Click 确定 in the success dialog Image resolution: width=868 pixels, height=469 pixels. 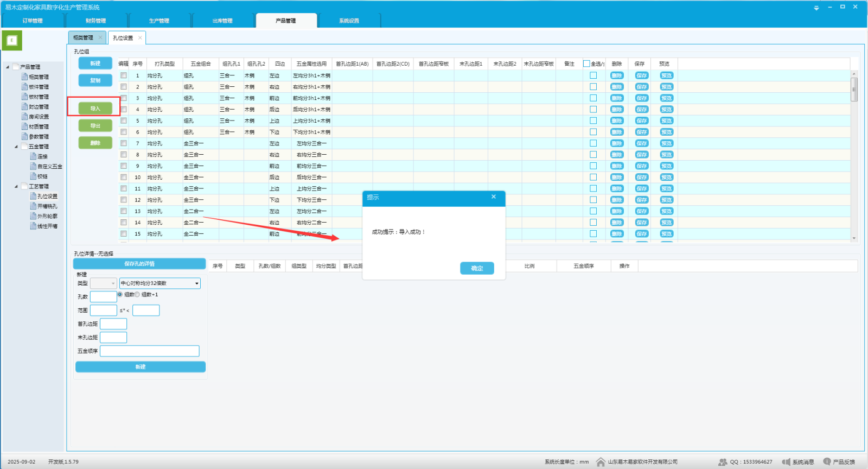tap(477, 268)
